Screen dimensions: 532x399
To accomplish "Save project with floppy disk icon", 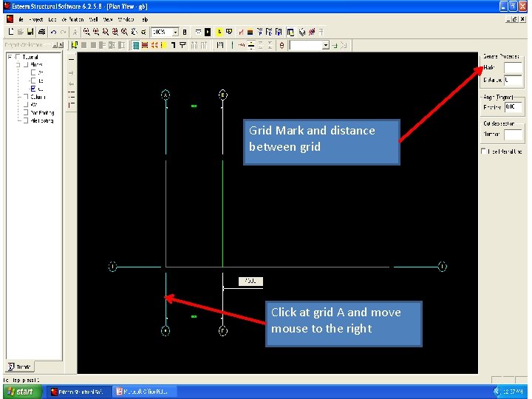I will coord(30,32).
